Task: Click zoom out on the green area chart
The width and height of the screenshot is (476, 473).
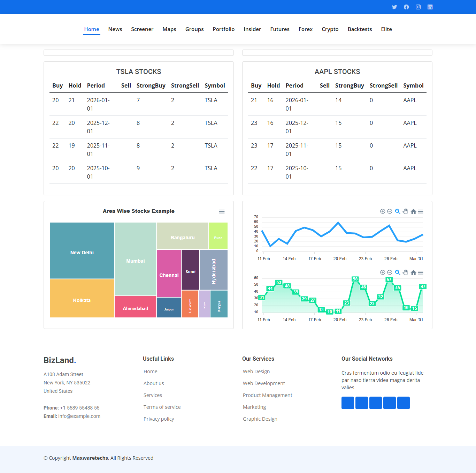Action: click(390, 272)
